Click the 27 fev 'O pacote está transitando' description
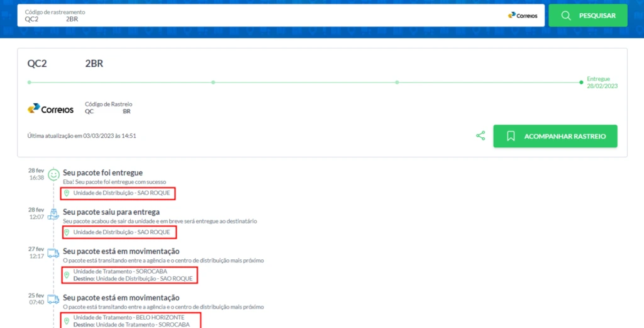The width and height of the screenshot is (644, 328). pos(164,260)
